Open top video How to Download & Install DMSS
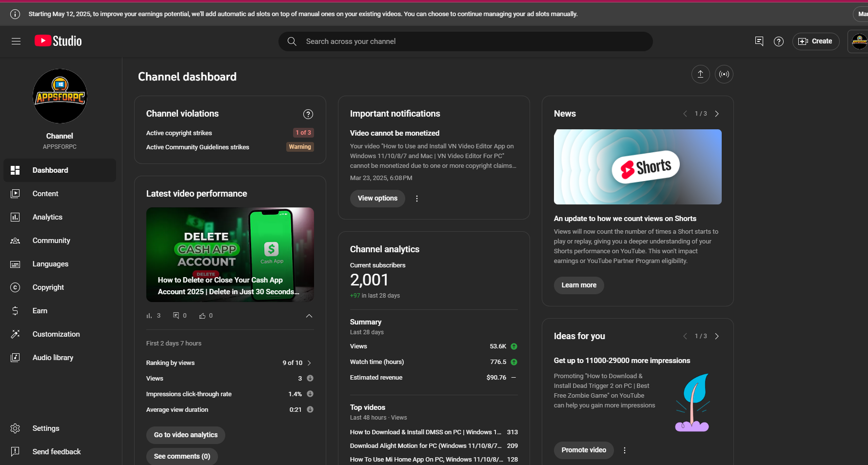This screenshot has width=868, height=465. 426,432
